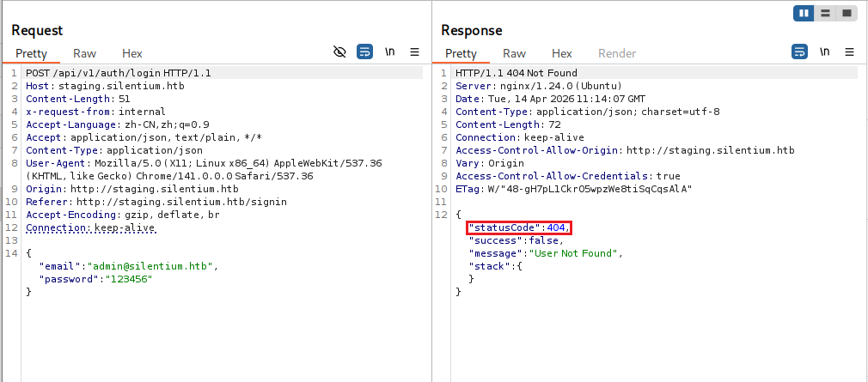Image resolution: width=868 pixels, height=382 pixels.
Task: Open the Raw tab in Response
Action: pyautogui.click(x=514, y=53)
